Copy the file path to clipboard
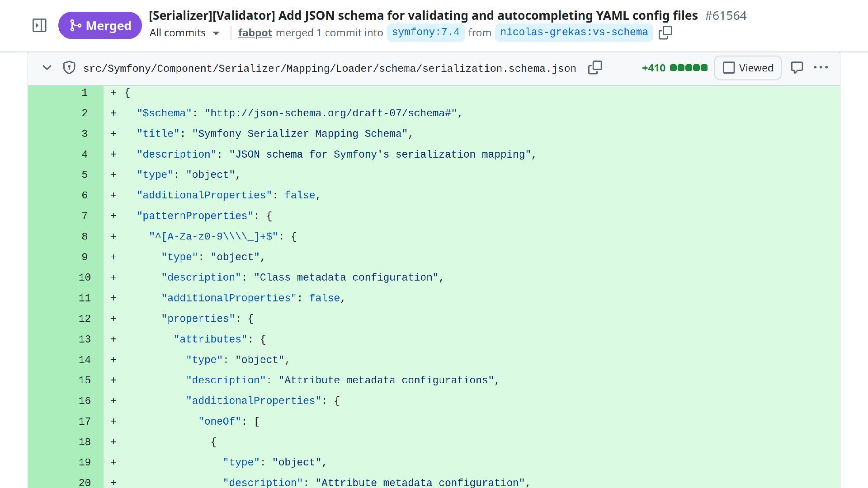 click(595, 68)
